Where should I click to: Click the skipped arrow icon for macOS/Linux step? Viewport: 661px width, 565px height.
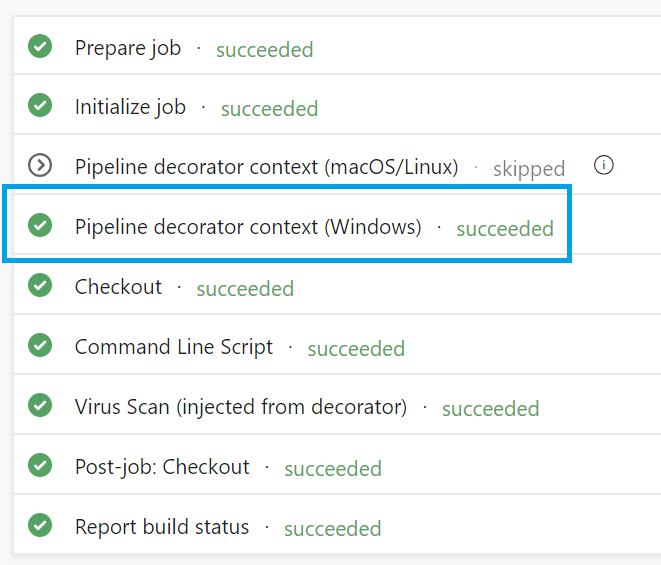[x=40, y=166]
